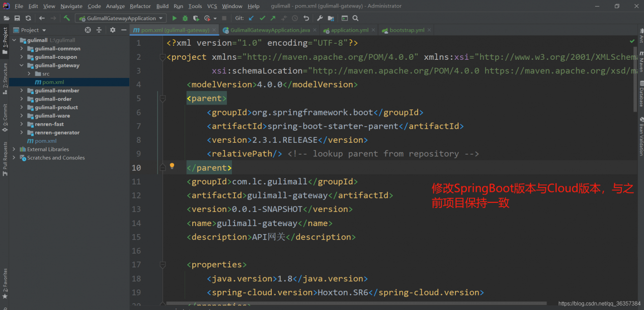
Task: Click the Run Anything toolbar icon
Action: pos(345,18)
